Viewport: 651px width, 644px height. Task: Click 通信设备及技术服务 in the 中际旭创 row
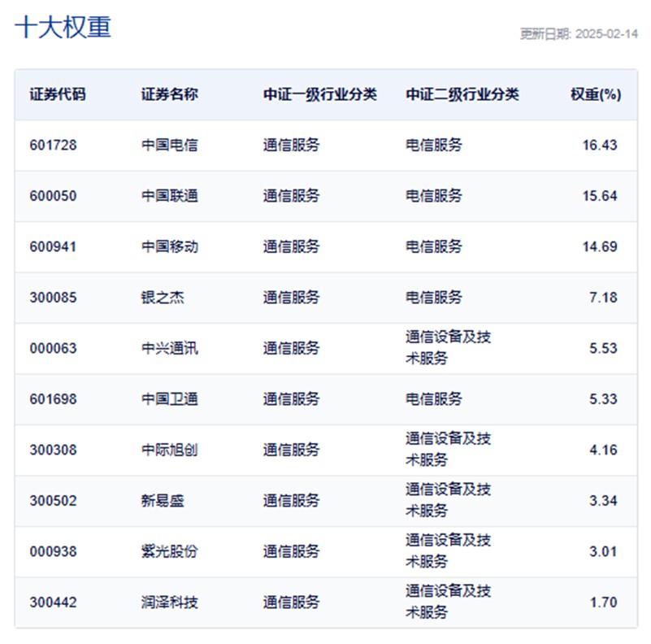point(449,449)
